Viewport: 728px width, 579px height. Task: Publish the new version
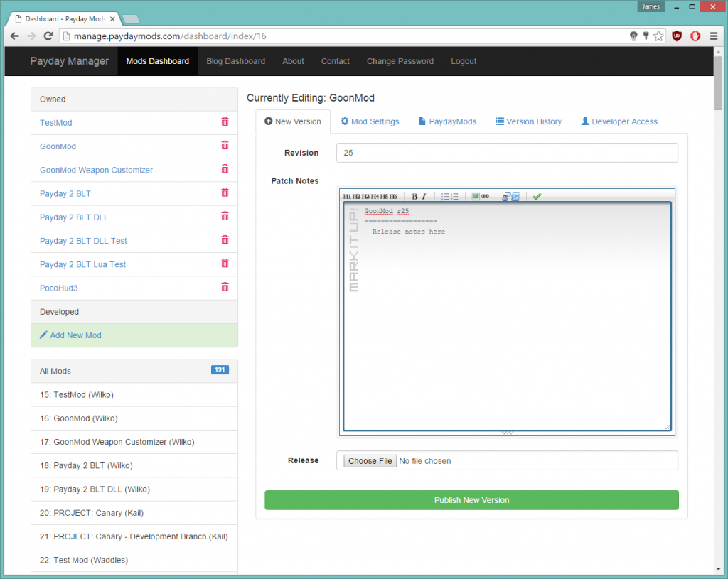pos(472,500)
